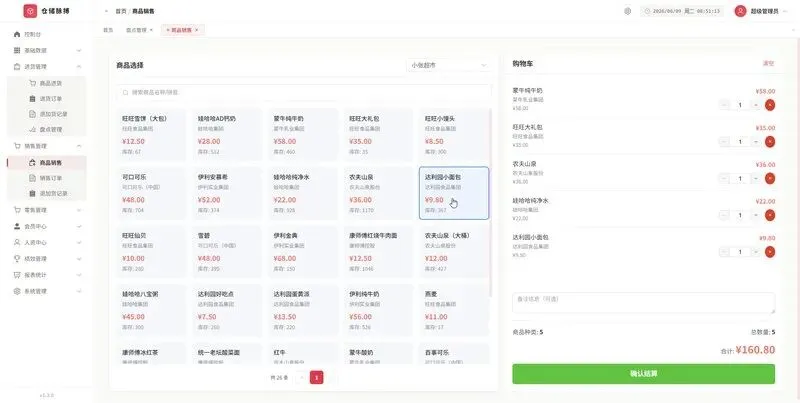The image size is (800, 403).
Task: Toggle sidebar collapse icon beside breadcrumb
Action: pyautogui.click(x=106, y=11)
